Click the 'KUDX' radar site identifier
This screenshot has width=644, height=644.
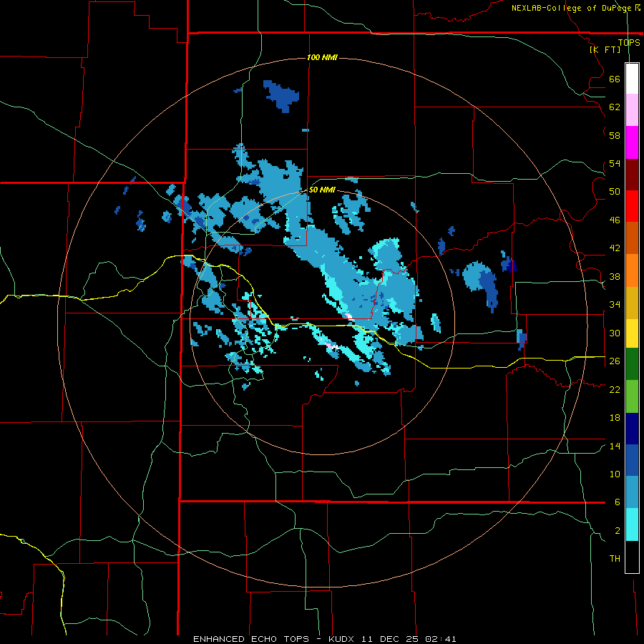(x=343, y=639)
